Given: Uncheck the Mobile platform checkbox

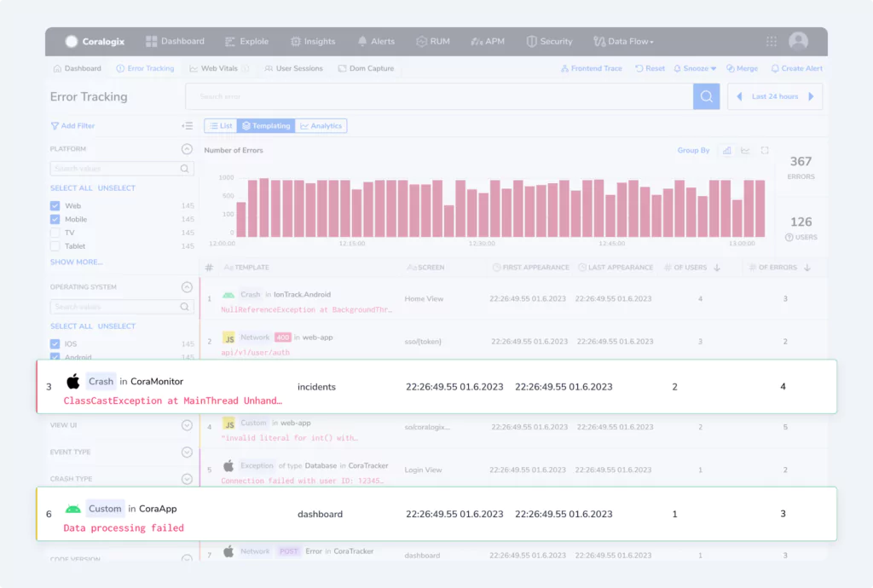Looking at the screenshot, I should tap(55, 219).
